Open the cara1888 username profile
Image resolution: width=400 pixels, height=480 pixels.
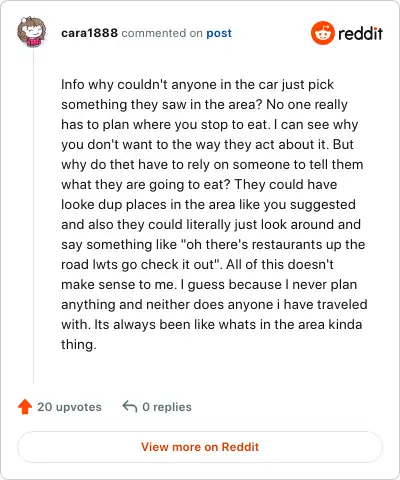click(89, 33)
